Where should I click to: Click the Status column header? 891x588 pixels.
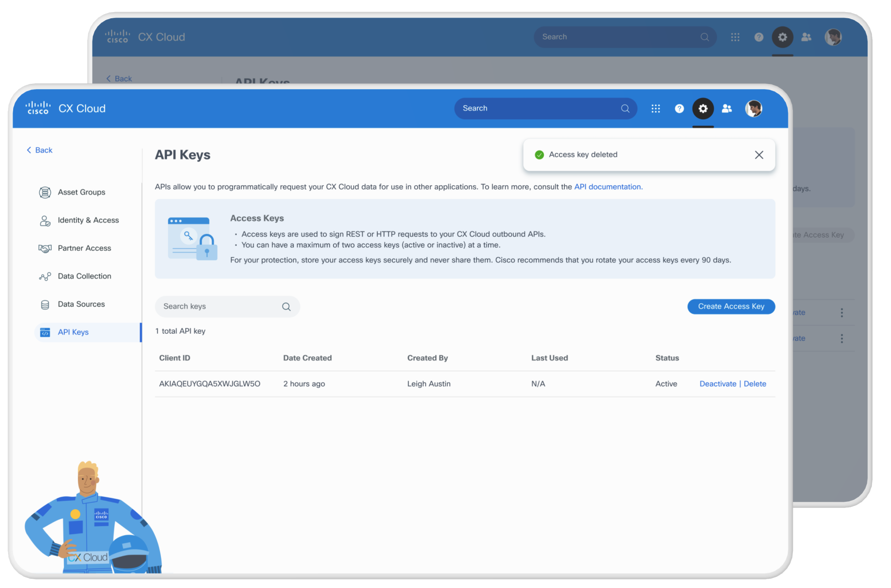(x=667, y=358)
